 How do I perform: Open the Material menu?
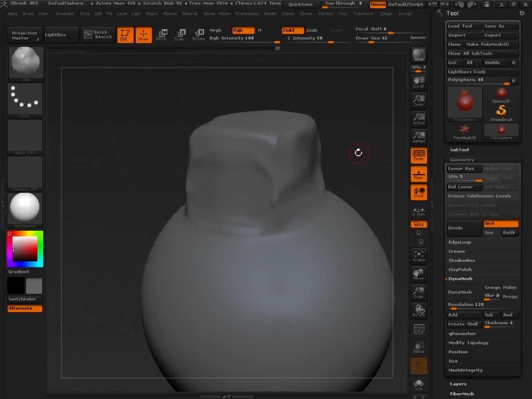tap(189, 14)
